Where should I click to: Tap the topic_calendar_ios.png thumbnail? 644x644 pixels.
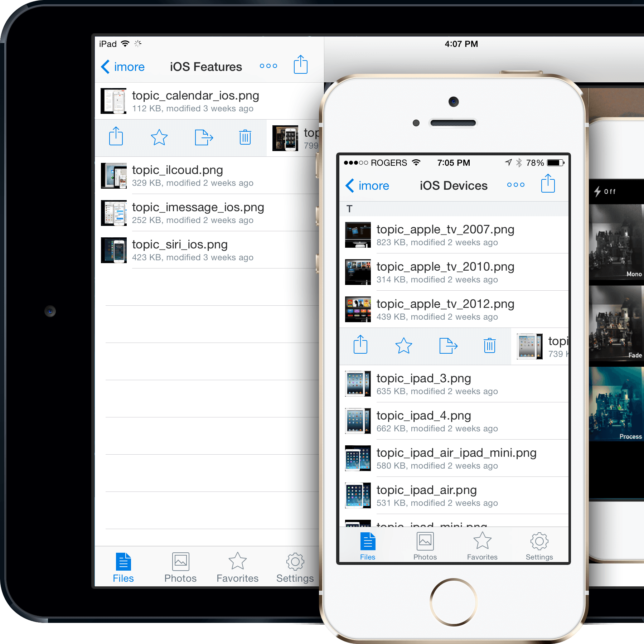pos(113,101)
